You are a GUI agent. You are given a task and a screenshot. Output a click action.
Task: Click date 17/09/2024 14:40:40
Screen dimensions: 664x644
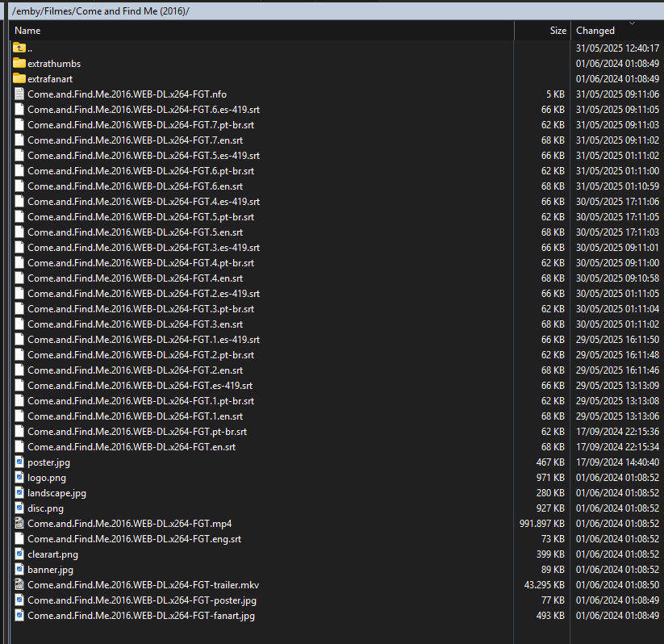tap(617, 462)
